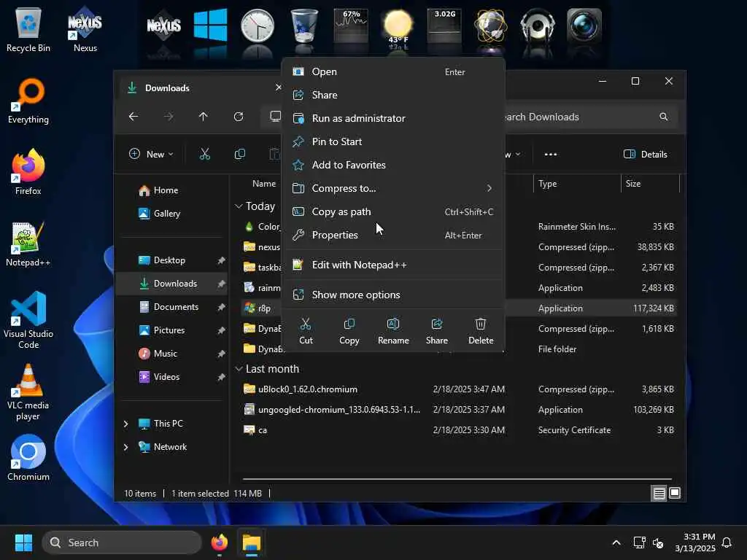Open VLC media player desktop shortcut
The width and height of the screenshot is (747, 560).
pos(28,392)
